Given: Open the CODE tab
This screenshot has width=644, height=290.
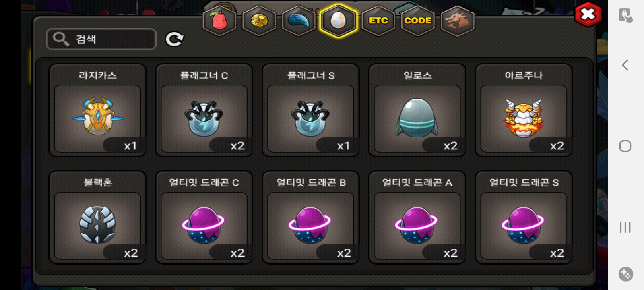Looking at the screenshot, I should pos(418,21).
